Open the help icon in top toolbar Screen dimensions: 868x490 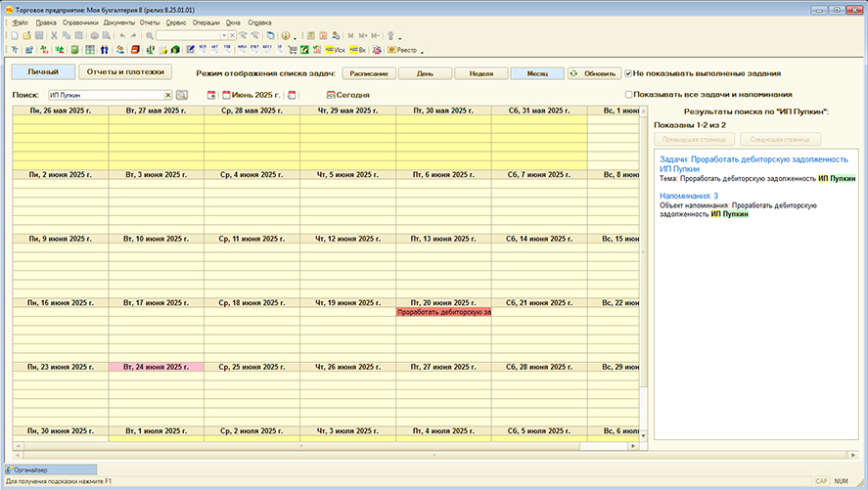(x=286, y=35)
